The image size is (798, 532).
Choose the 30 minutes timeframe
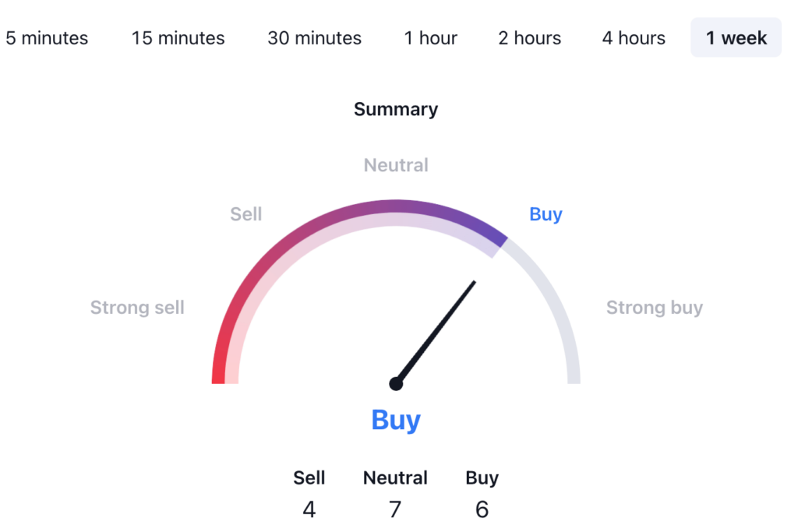tap(314, 37)
